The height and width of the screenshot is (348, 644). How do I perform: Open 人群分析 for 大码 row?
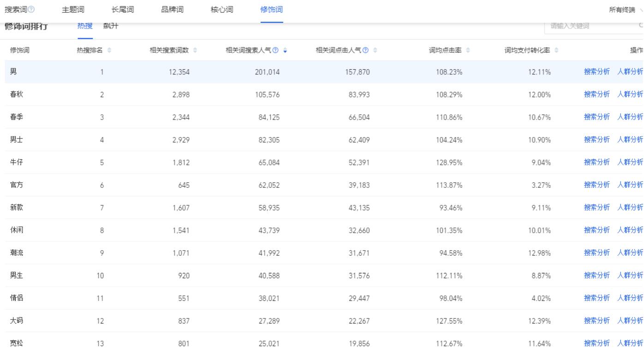coord(630,320)
